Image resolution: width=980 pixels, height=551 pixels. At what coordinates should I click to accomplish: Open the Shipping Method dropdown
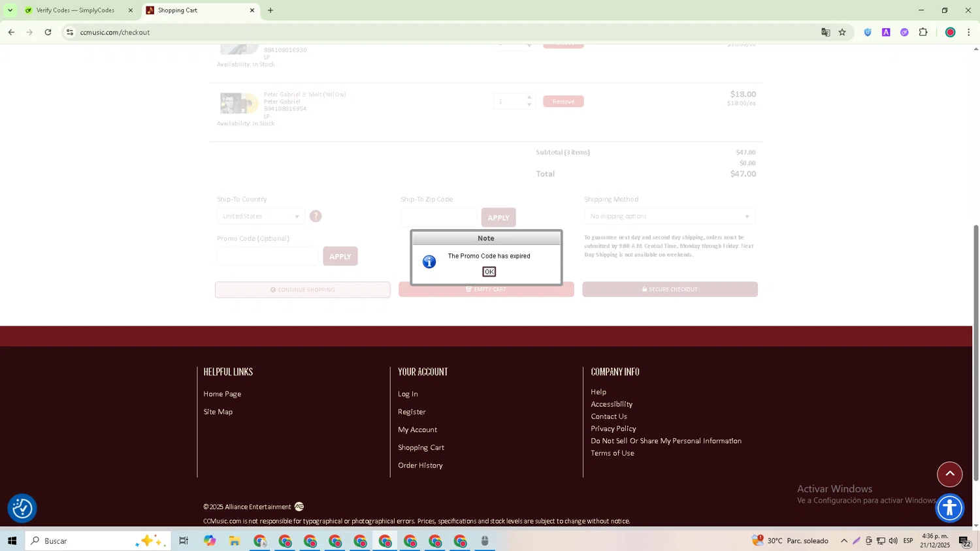(670, 216)
